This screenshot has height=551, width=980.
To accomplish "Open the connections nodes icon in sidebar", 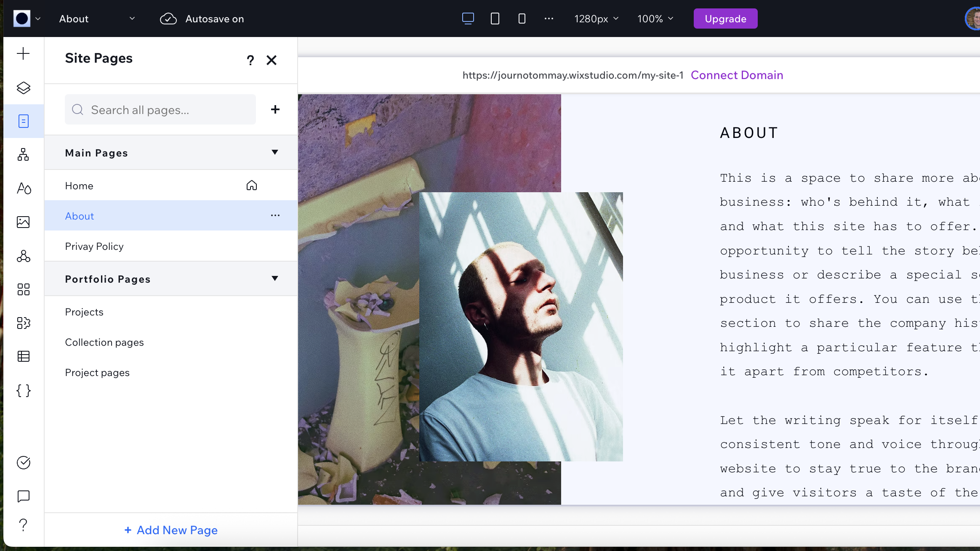I will click(23, 256).
